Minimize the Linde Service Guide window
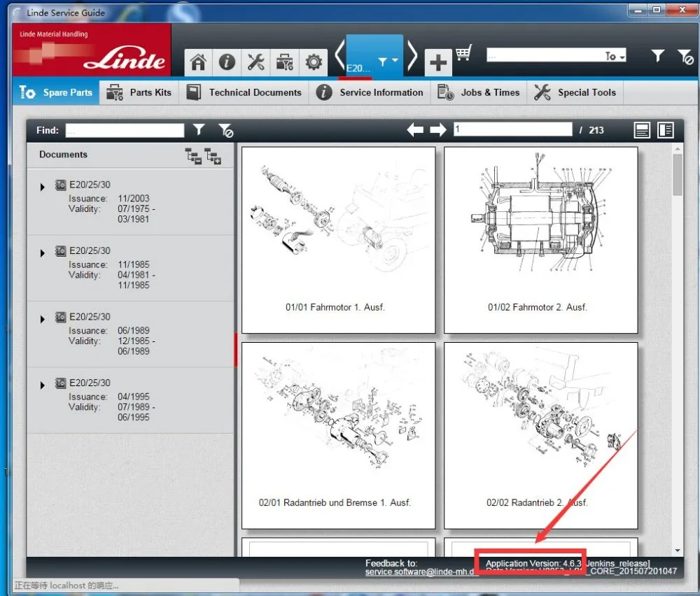This screenshot has height=596, width=700. point(638,10)
